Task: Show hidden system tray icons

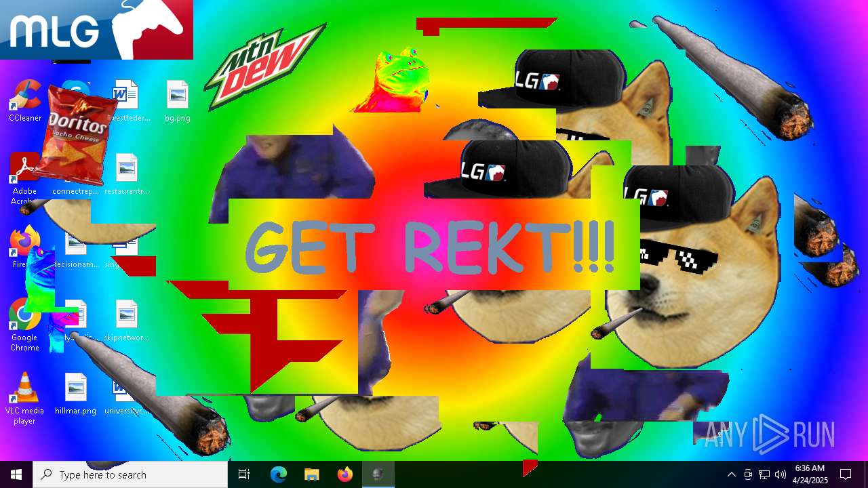Action: [732, 474]
